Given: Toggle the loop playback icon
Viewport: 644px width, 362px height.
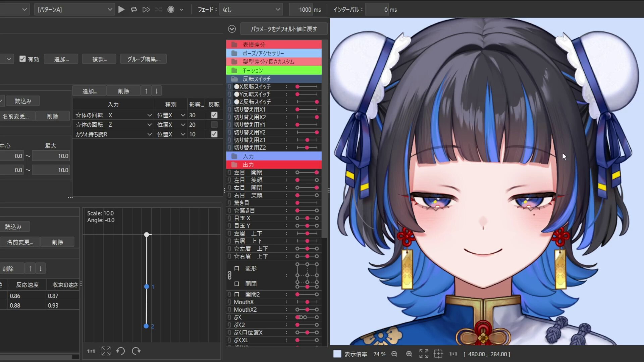Looking at the screenshot, I should click(134, 10).
